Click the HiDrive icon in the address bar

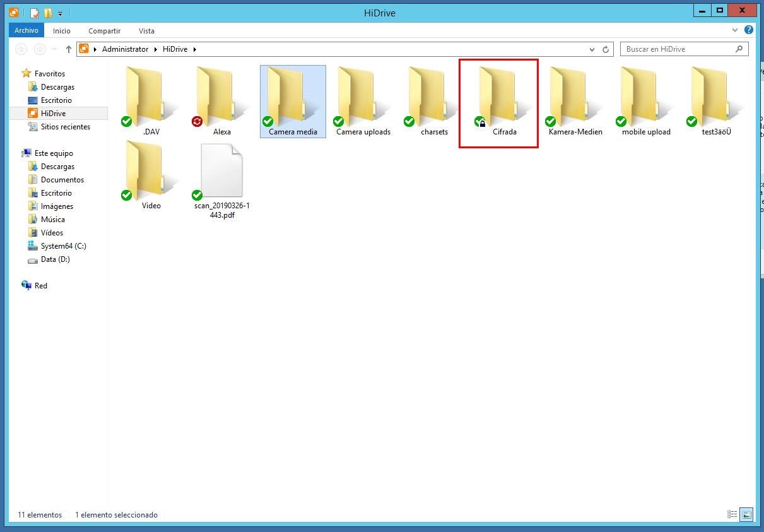point(84,49)
